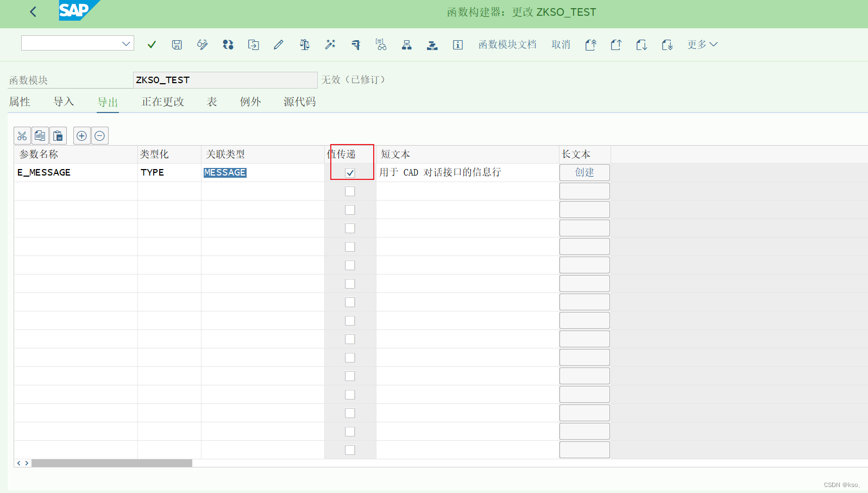Select the 导出 tab
This screenshot has height=493, width=868.
pyautogui.click(x=108, y=102)
